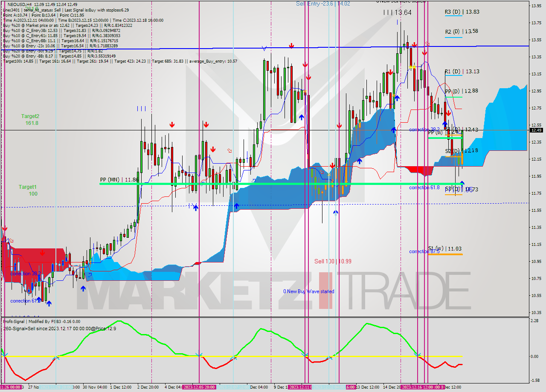The image size is (546, 392).
Task: Click the 11.55 price axis value
Action: (537, 210)
